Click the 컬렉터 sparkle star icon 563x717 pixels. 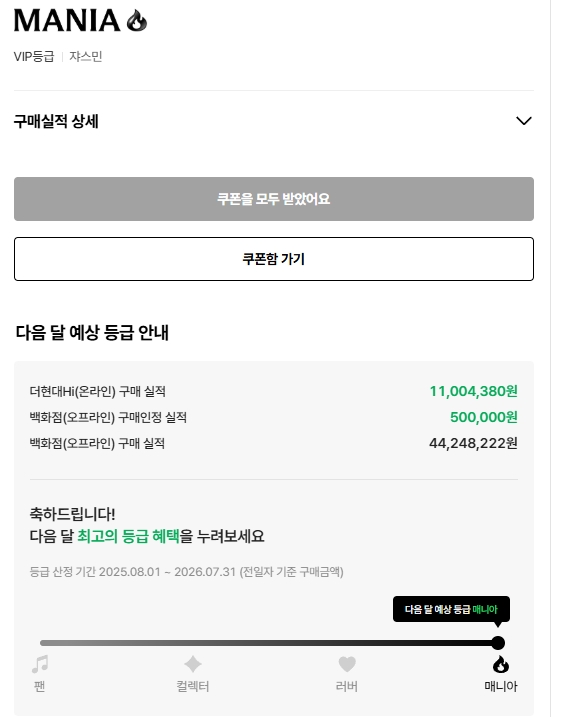click(x=193, y=664)
